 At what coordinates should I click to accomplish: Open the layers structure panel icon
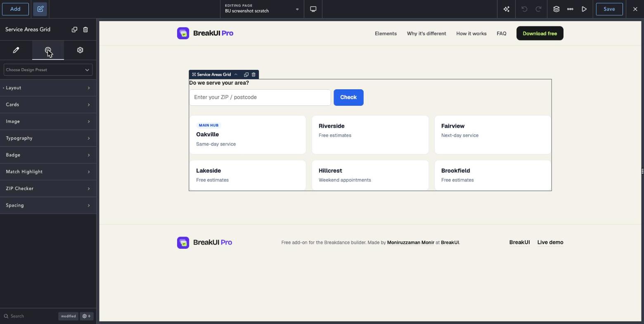pos(556,9)
